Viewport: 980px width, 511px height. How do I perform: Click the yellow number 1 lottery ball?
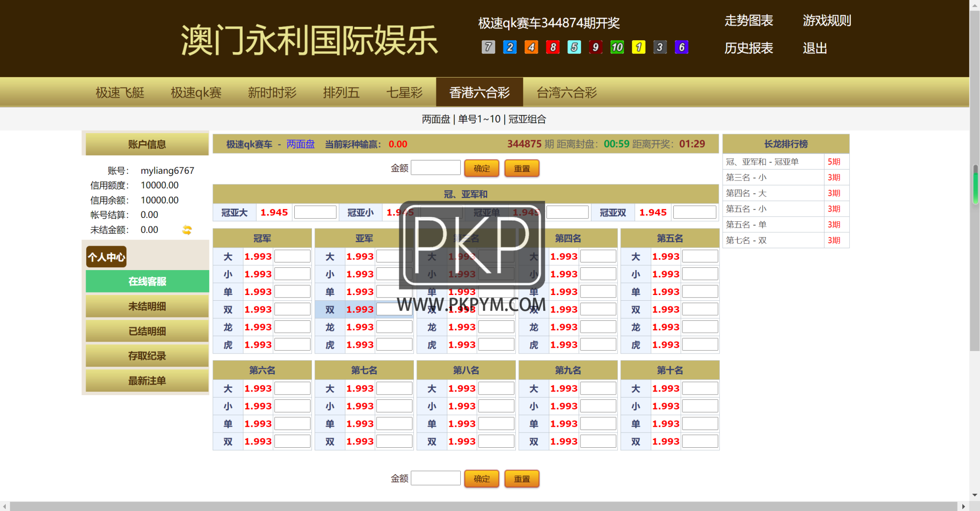tap(638, 47)
